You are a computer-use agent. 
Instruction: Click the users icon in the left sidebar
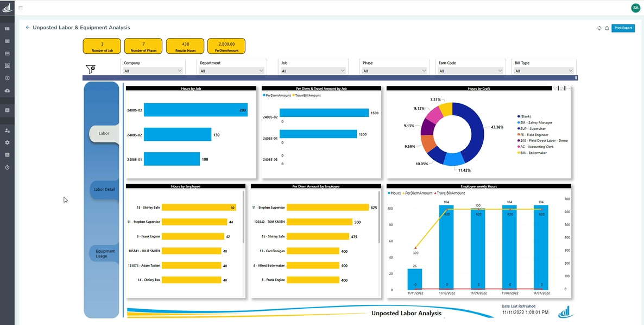pos(7,130)
